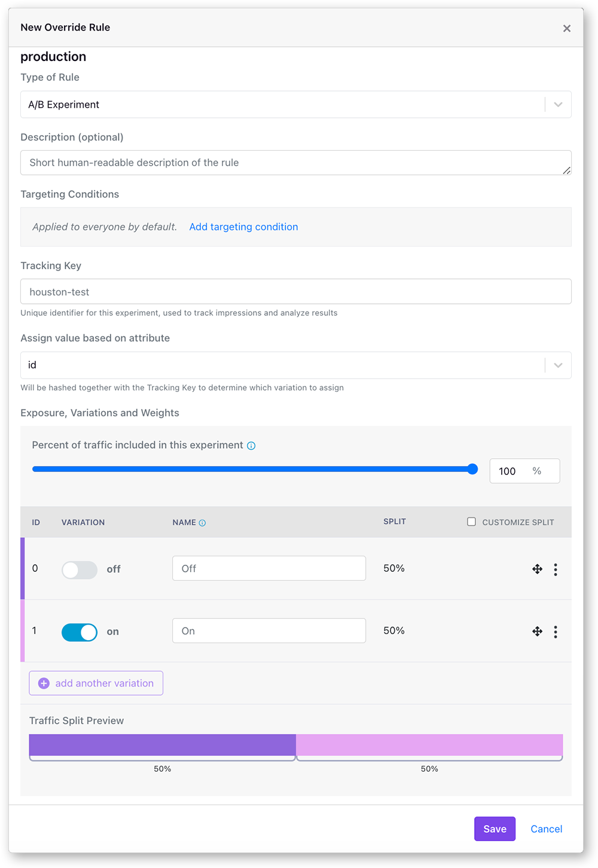The width and height of the screenshot is (598, 868).
Task: Click the info icon beside the NAME column header
Action: 202,522
